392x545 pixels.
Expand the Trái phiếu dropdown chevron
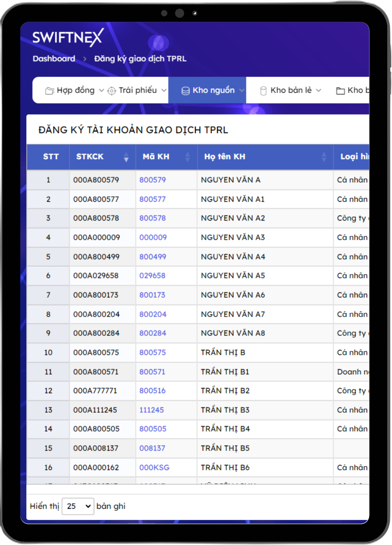164,91
